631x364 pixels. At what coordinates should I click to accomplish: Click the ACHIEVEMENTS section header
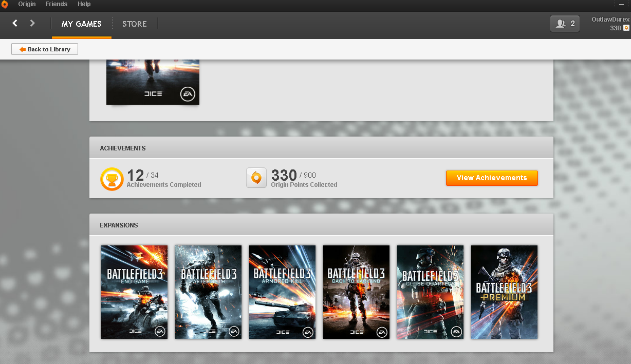122,148
